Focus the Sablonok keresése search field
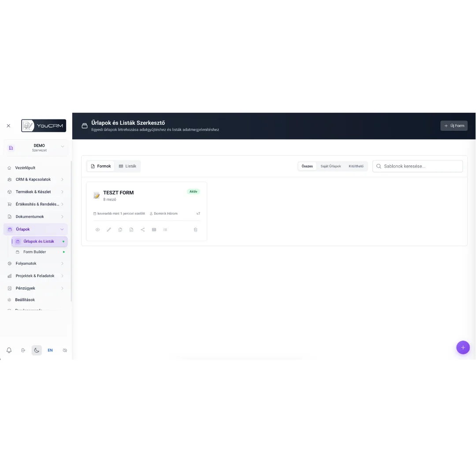Viewport: 476px width, 476px height. click(x=418, y=166)
